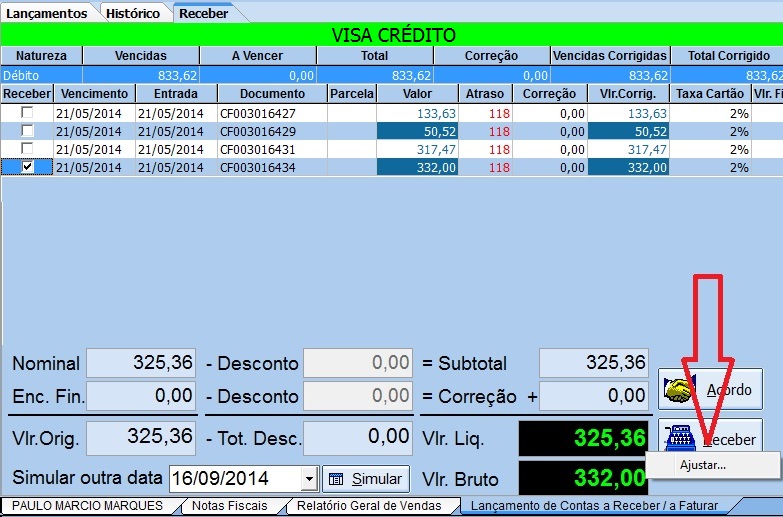The image size is (783, 517).
Task: Check the Receber box for CF003016429
Action: pyautogui.click(x=27, y=131)
